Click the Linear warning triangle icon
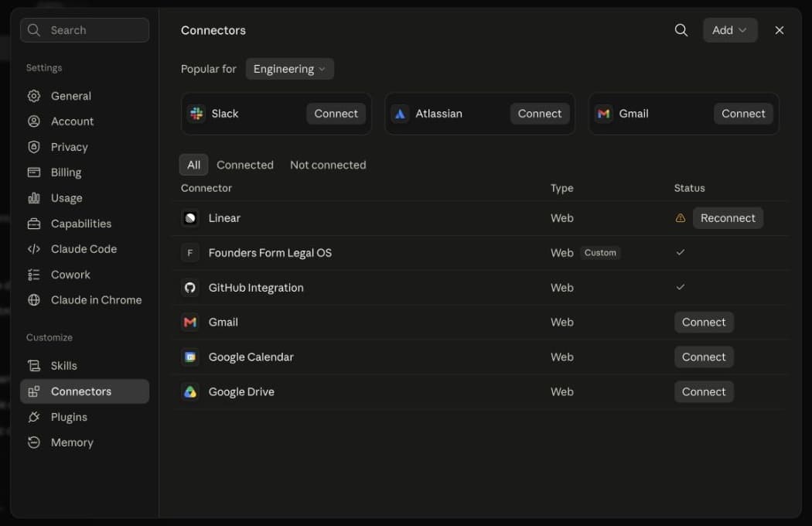 pos(681,218)
